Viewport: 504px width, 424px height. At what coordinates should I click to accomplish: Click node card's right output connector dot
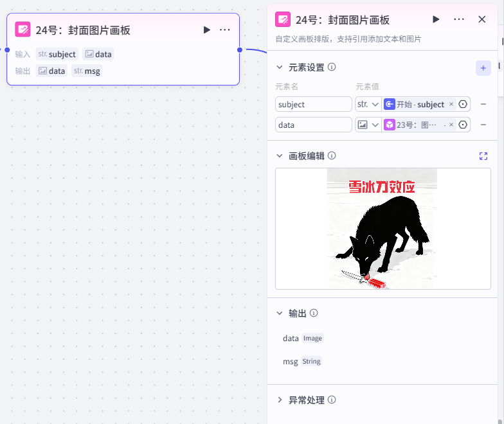click(240, 50)
